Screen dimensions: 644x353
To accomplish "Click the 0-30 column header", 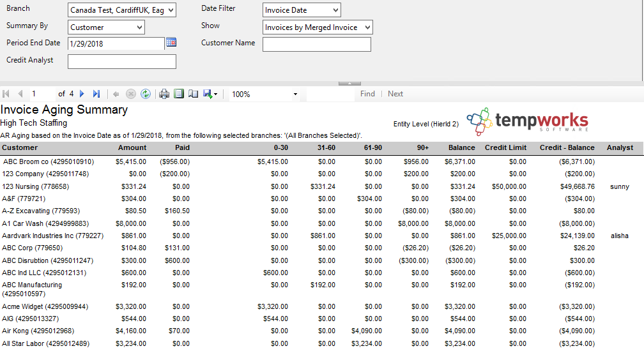I will click(x=281, y=147).
